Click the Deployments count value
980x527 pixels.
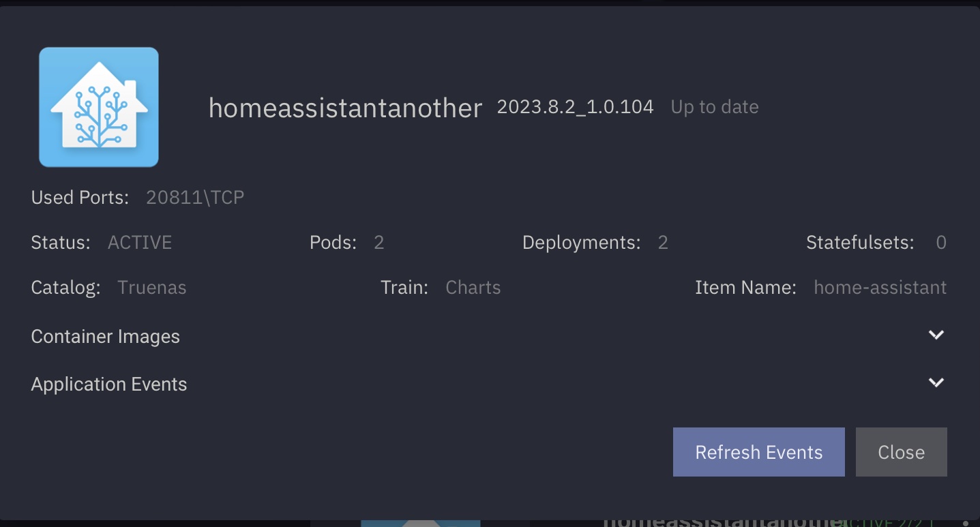click(663, 243)
